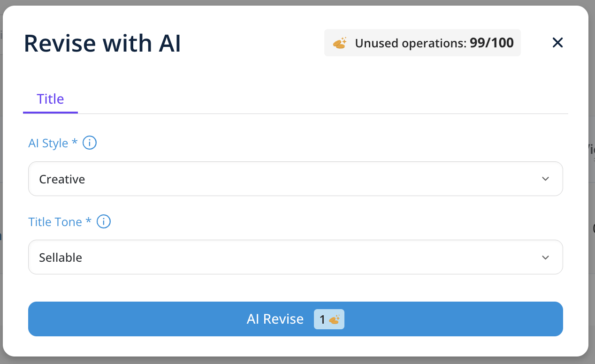Click the required asterisk after AI Style
The width and height of the screenshot is (595, 364).
coord(75,142)
